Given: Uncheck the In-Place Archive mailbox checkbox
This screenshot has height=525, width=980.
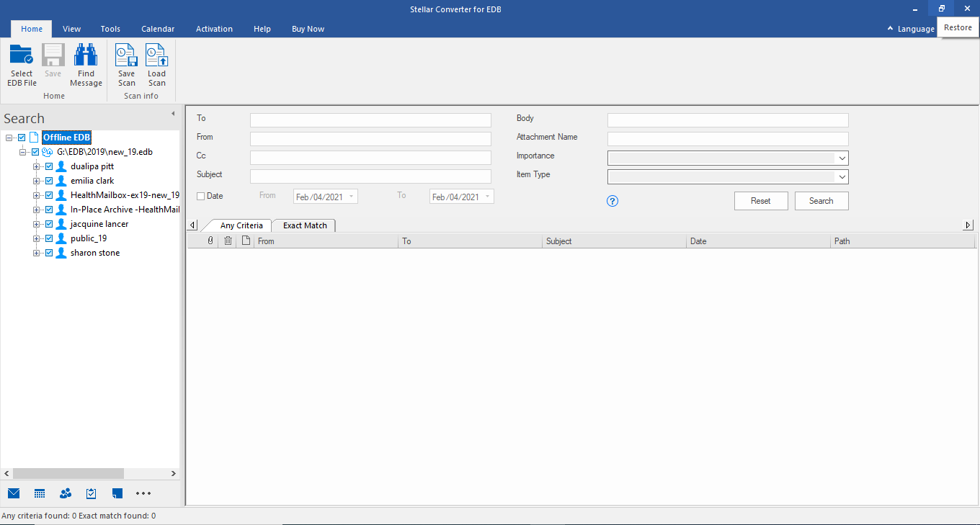Looking at the screenshot, I should pyautogui.click(x=49, y=210).
